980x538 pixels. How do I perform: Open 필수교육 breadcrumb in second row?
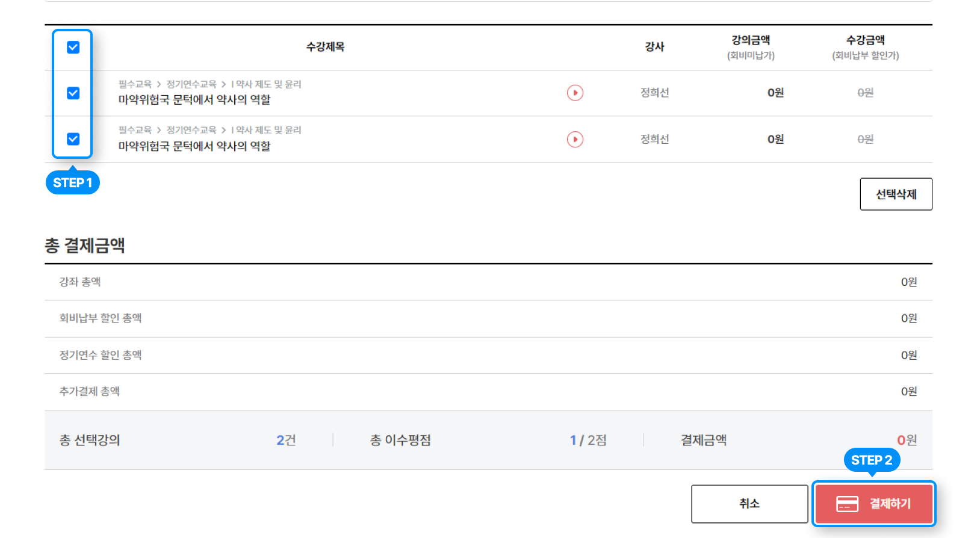point(135,130)
